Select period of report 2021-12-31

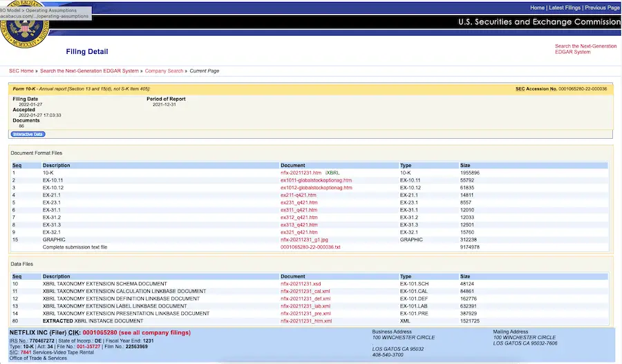tap(164, 105)
